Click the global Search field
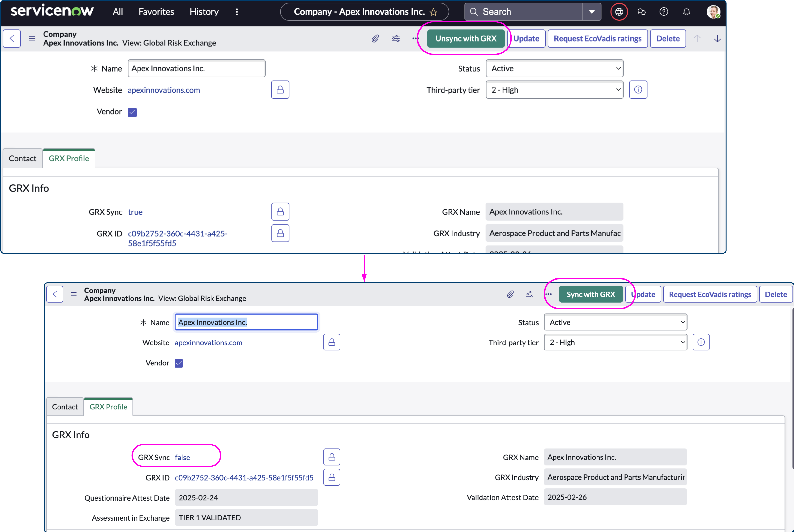Image resolution: width=794 pixels, height=532 pixels. 524,12
